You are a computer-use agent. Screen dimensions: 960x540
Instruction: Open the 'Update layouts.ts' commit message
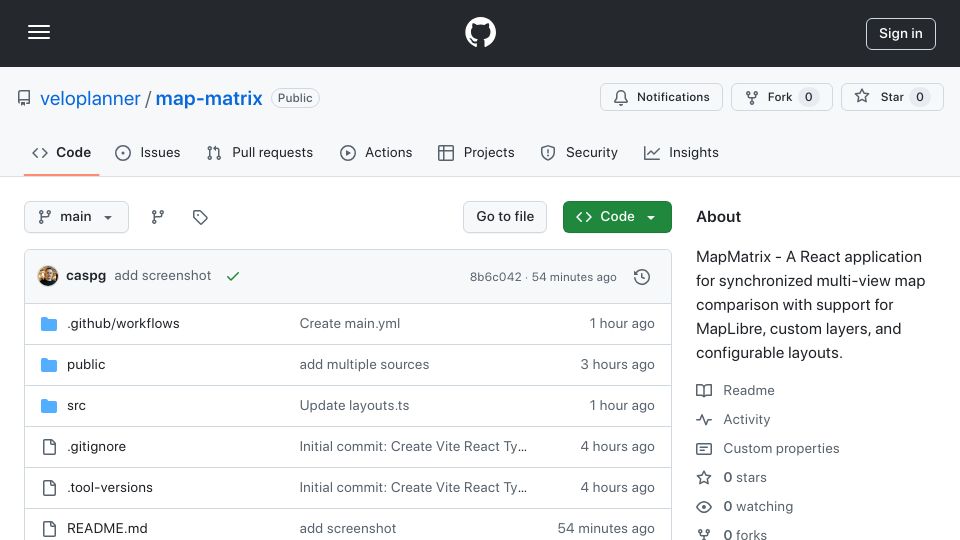(x=354, y=405)
